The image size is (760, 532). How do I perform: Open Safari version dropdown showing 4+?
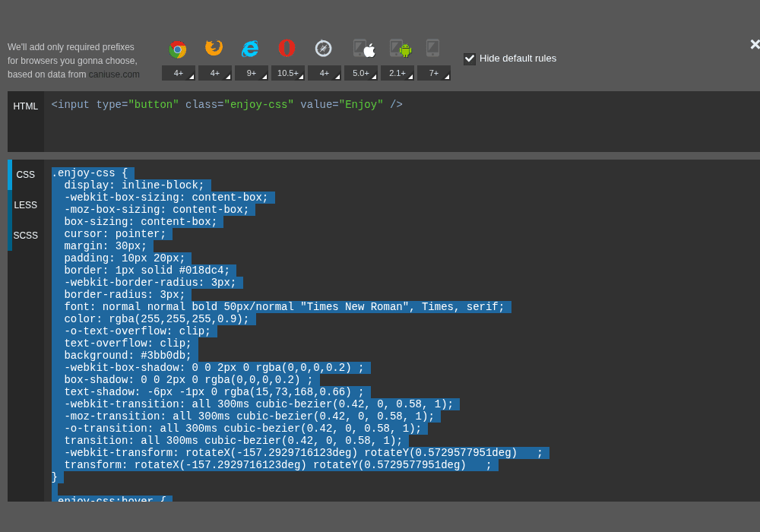coord(325,73)
